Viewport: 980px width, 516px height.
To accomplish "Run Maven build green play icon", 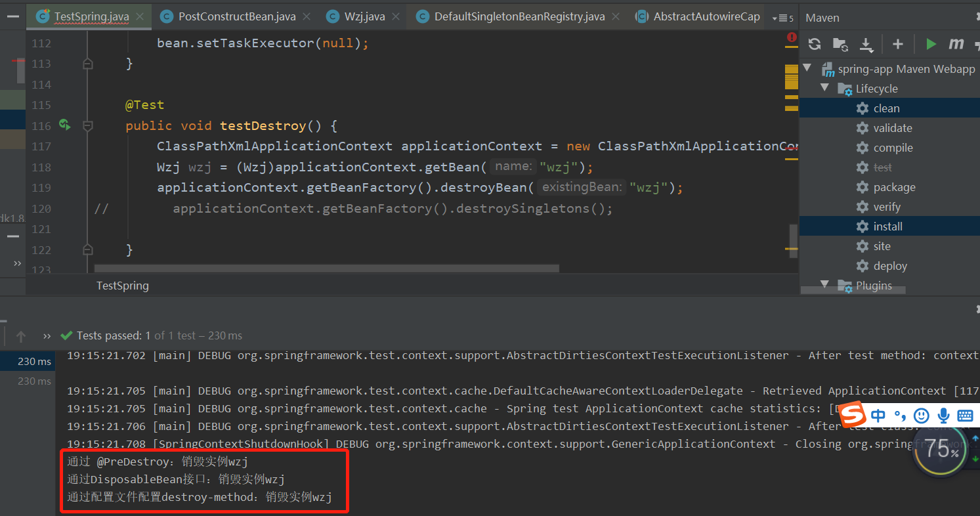I will tap(931, 44).
